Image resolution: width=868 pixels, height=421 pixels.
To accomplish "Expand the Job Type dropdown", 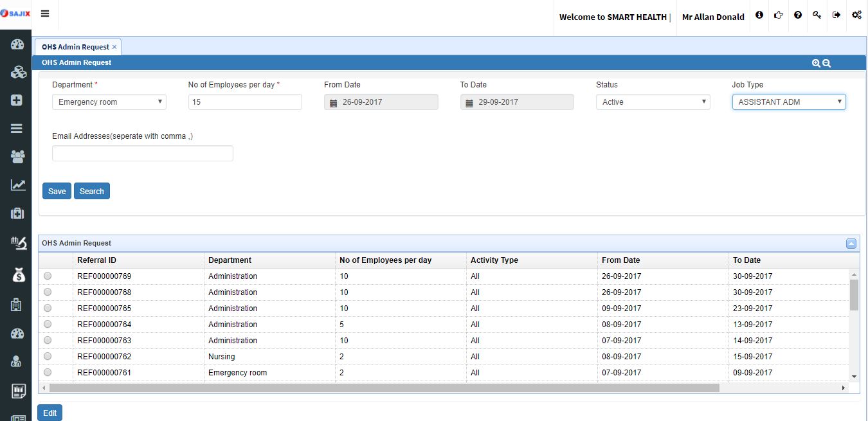I will coord(788,102).
